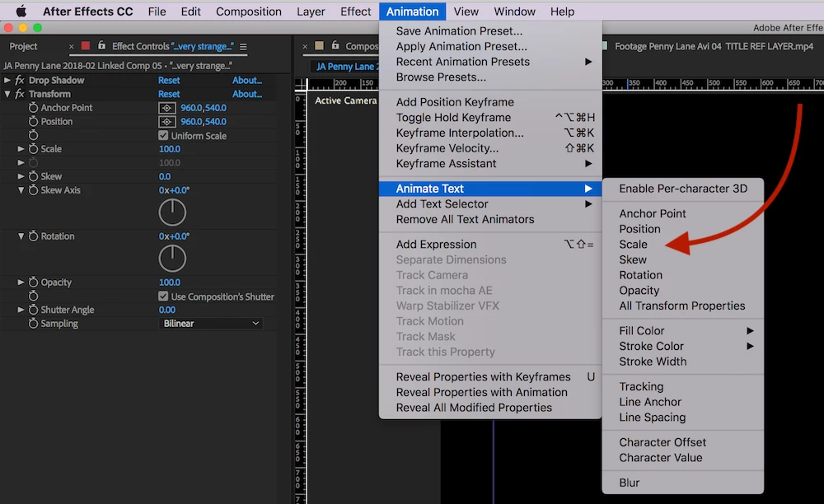Image resolution: width=824 pixels, height=504 pixels.
Task: Open Fill Color submenu
Action: pyautogui.click(x=682, y=331)
